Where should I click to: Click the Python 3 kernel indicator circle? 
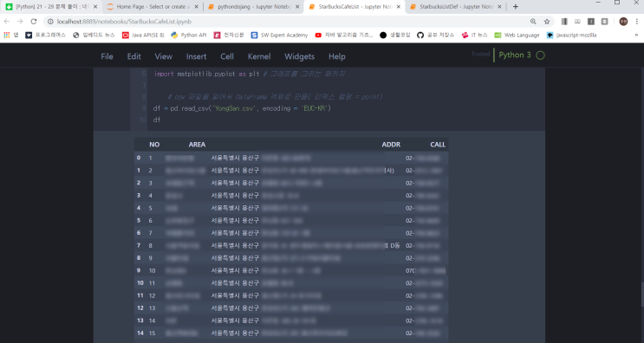pyautogui.click(x=541, y=55)
